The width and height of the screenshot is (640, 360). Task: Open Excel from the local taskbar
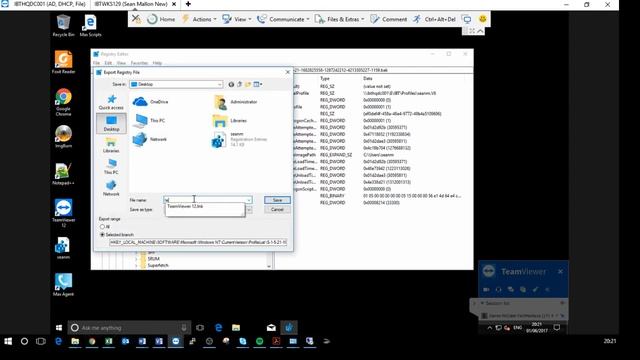109,341
